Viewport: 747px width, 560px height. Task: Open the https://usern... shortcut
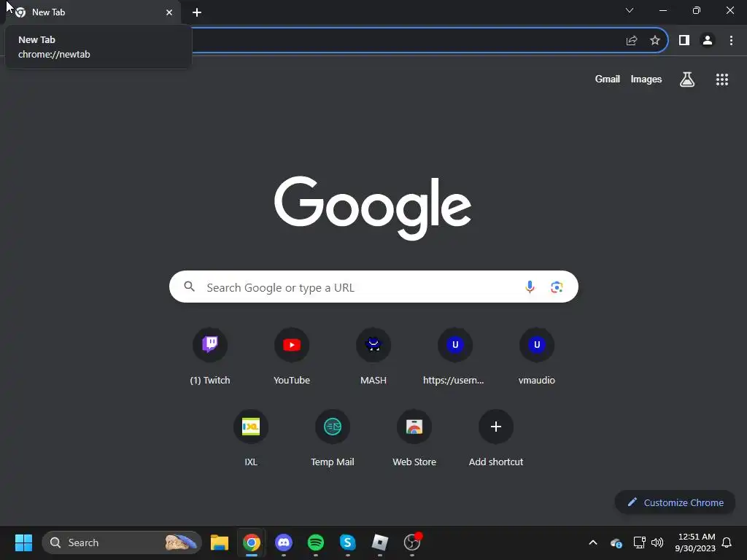455,345
